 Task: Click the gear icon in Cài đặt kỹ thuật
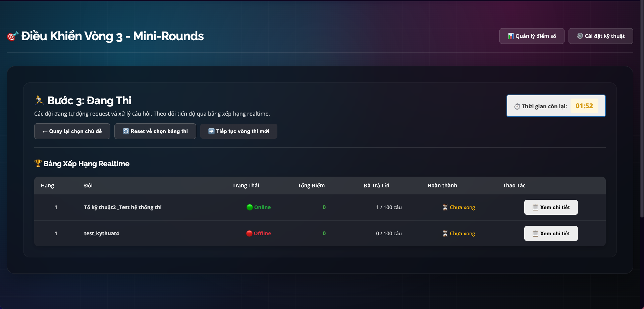click(580, 36)
